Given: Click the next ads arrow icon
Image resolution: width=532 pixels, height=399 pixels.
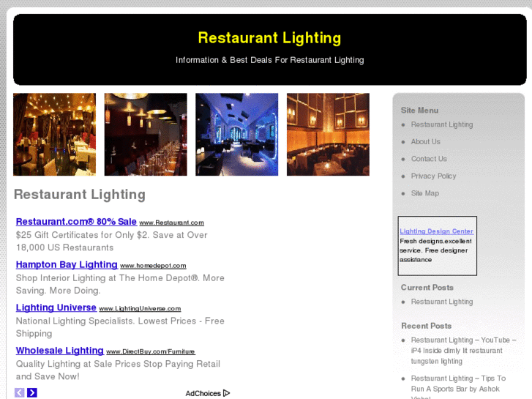Looking at the screenshot, I should (x=32, y=392).
